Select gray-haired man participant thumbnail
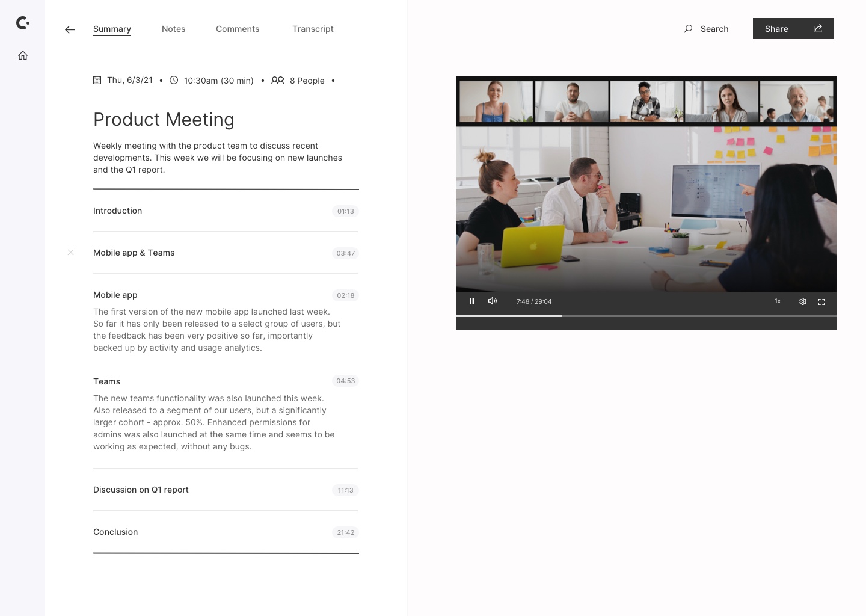866x616 pixels. click(x=796, y=102)
